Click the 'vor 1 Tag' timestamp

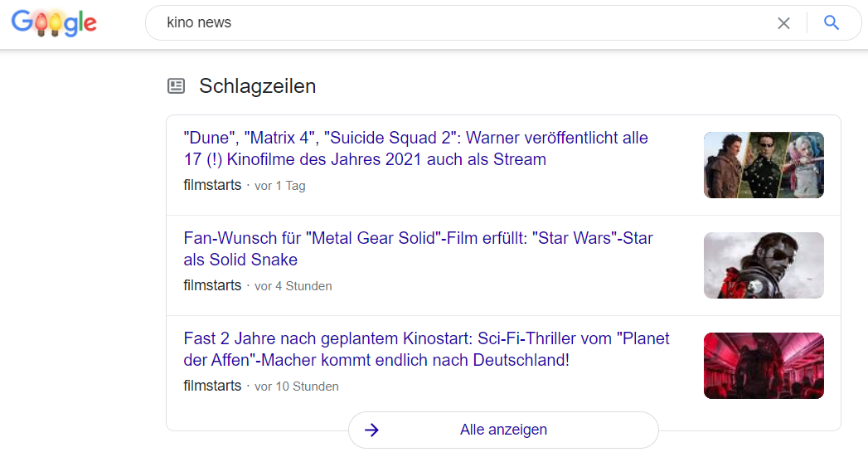point(279,186)
